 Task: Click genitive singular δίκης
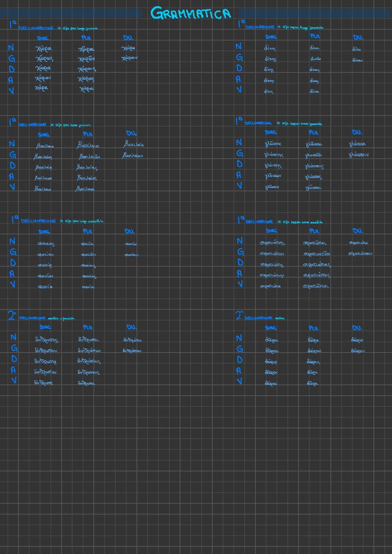point(270,59)
